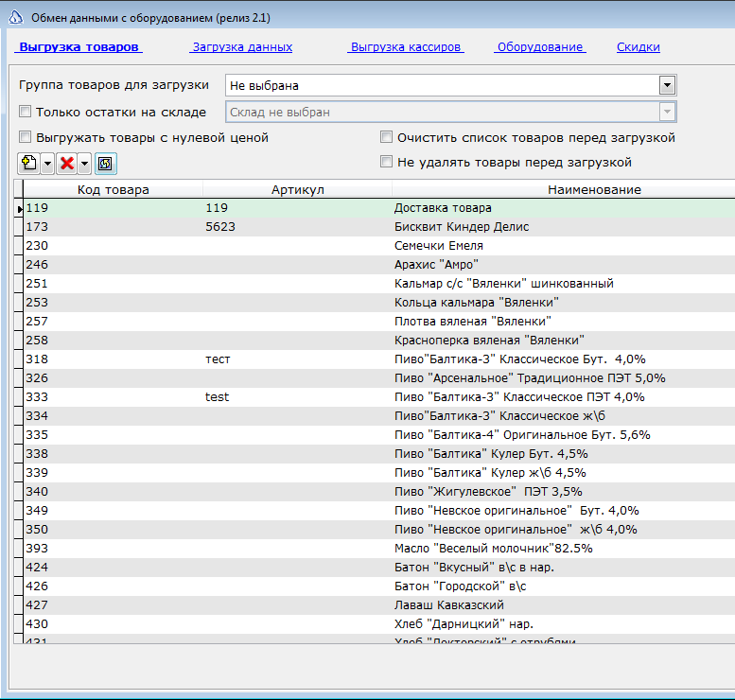Screen dimensions: 735x700
Task: Switch to 'Выгрузка кассиров' tab link
Action: click(x=406, y=47)
